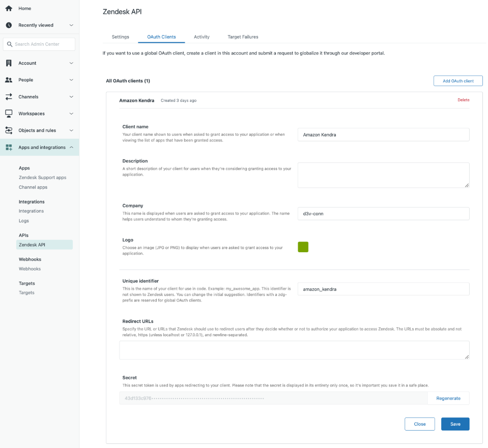Collapse the Apps and integrations chevron
Image resolution: width=488 pixels, height=448 pixels.
point(71,147)
